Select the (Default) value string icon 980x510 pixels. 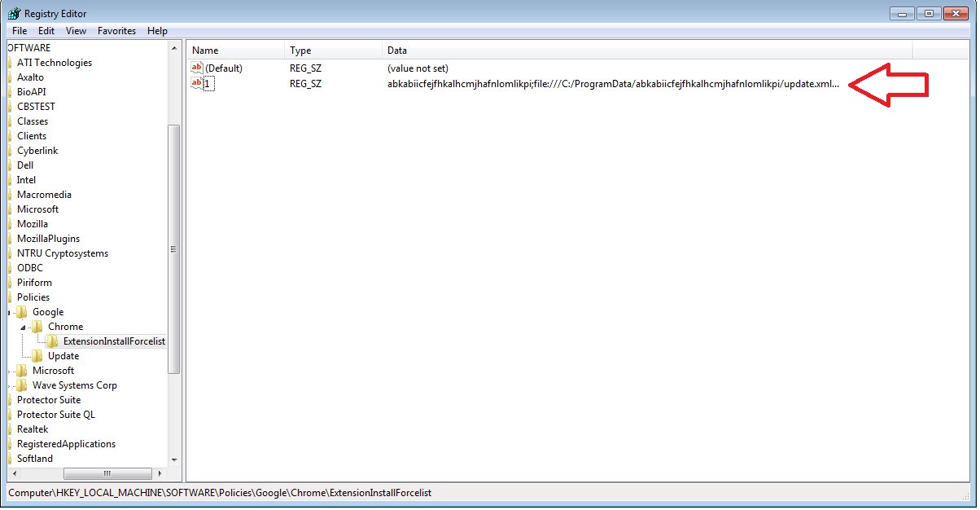(196, 68)
